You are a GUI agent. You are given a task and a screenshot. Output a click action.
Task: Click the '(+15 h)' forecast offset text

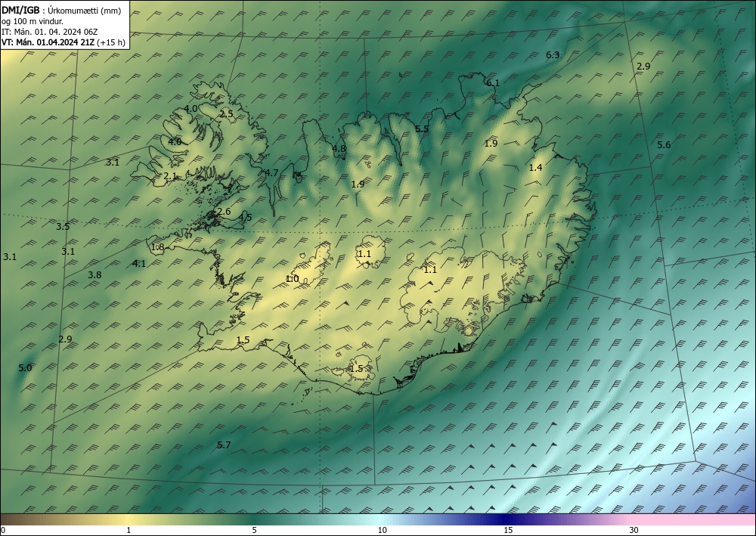pyautogui.click(x=111, y=42)
